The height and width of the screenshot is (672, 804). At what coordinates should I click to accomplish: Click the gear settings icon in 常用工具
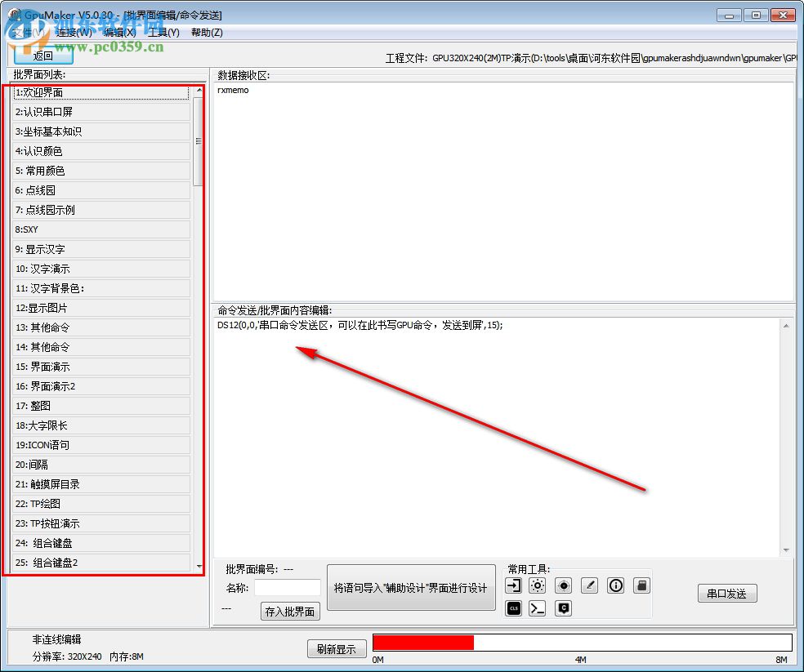tap(538, 585)
